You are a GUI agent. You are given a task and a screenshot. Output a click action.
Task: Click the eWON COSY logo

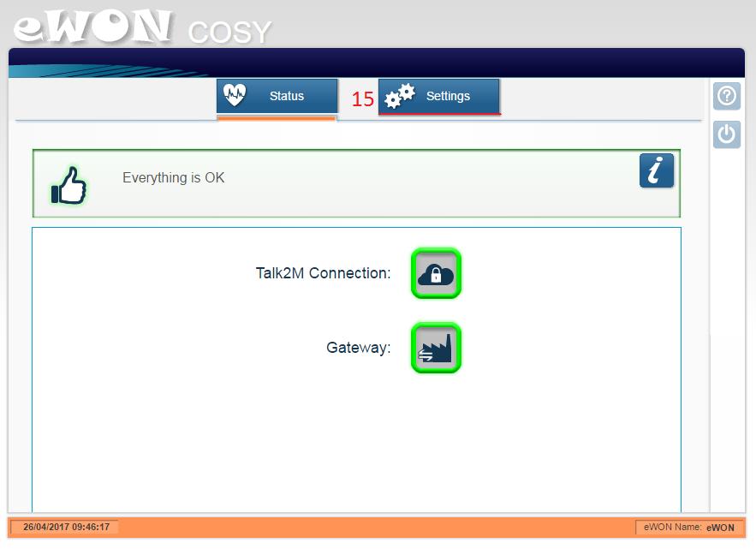click(143, 28)
